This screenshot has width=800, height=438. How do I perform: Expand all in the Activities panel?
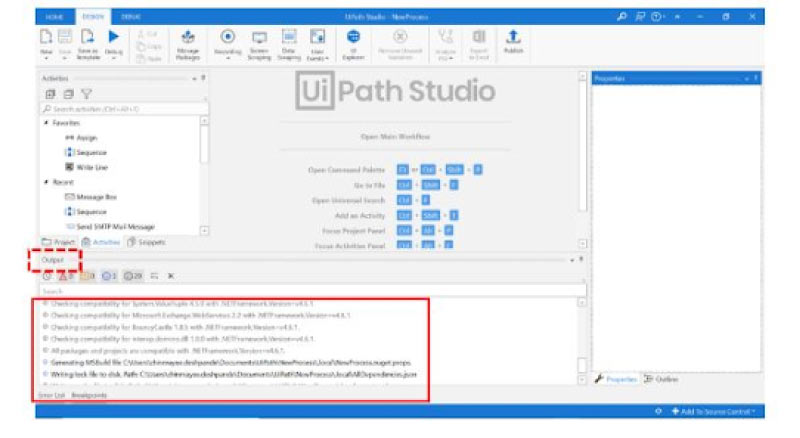(50, 94)
